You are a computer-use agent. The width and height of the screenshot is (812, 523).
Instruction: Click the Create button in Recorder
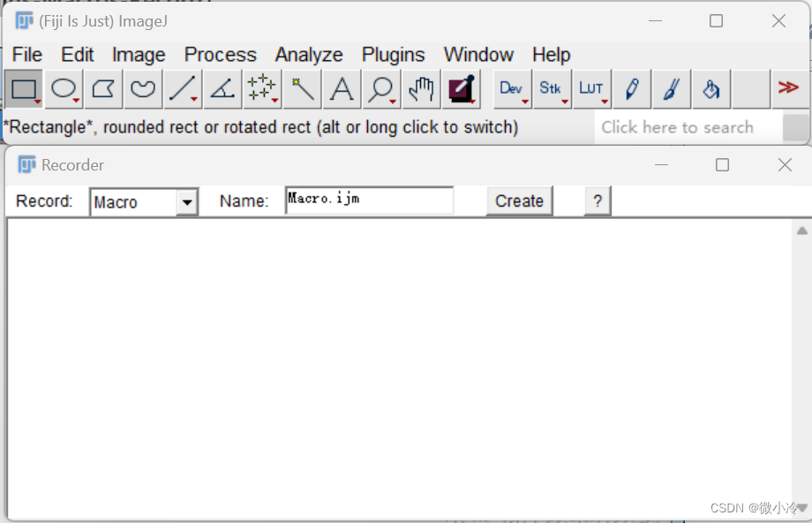point(519,201)
